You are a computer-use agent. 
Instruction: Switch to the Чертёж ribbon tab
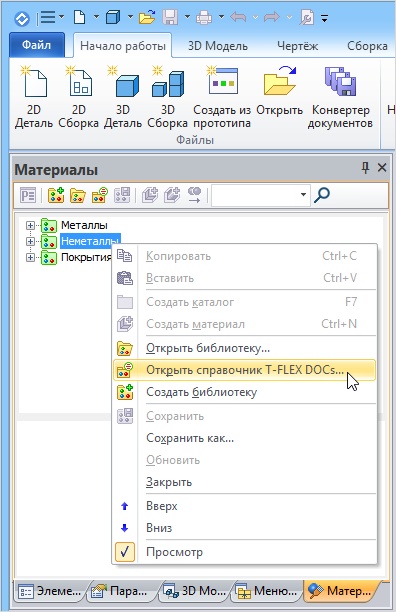[x=298, y=46]
